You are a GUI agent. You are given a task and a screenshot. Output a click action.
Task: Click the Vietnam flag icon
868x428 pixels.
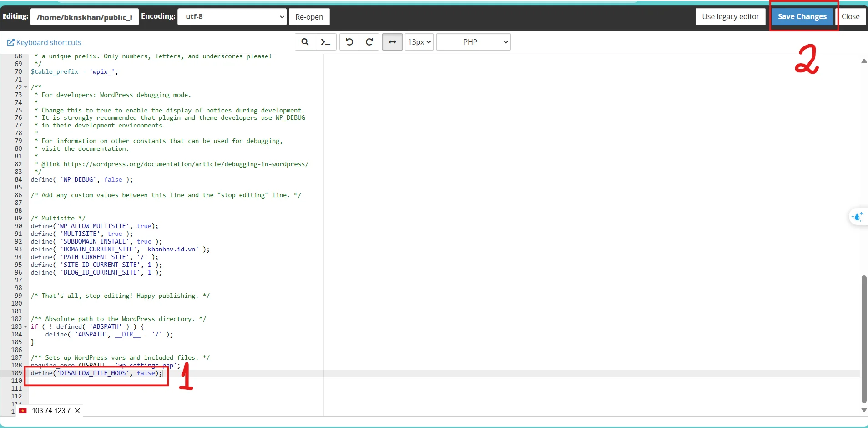(23, 411)
